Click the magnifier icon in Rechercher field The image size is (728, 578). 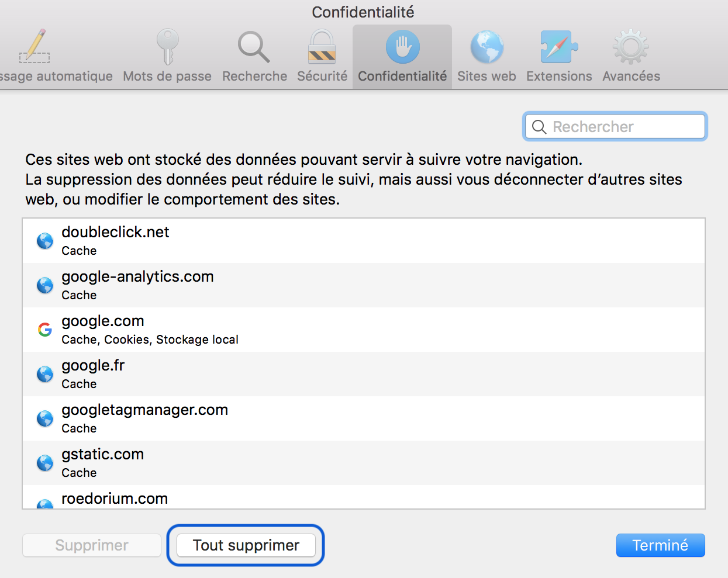[539, 127]
